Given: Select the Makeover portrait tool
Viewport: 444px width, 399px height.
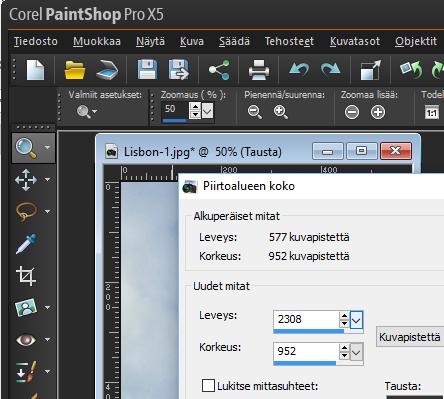Looking at the screenshot, I should pos(26,307).
